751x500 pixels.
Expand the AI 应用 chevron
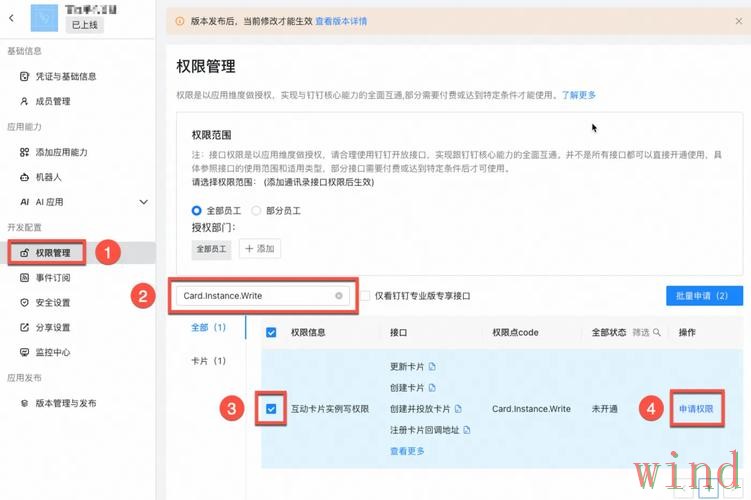pos(143,202)
